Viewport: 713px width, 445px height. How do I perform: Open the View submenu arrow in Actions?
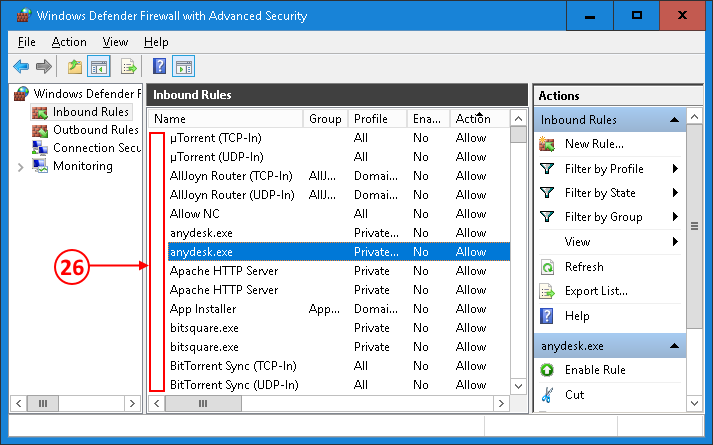pyautogui.click(x=675, y=241)
